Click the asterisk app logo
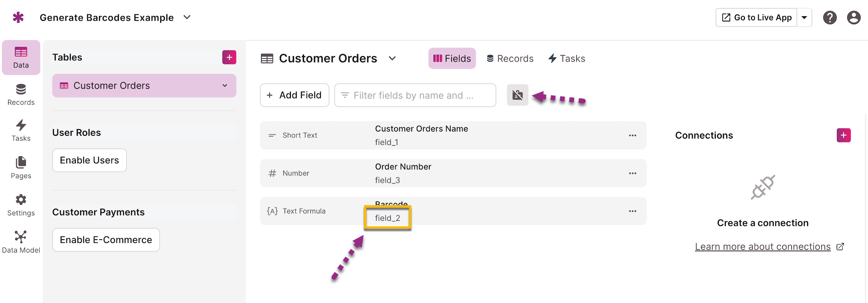868x303 pixels. [x=18, y=17]
